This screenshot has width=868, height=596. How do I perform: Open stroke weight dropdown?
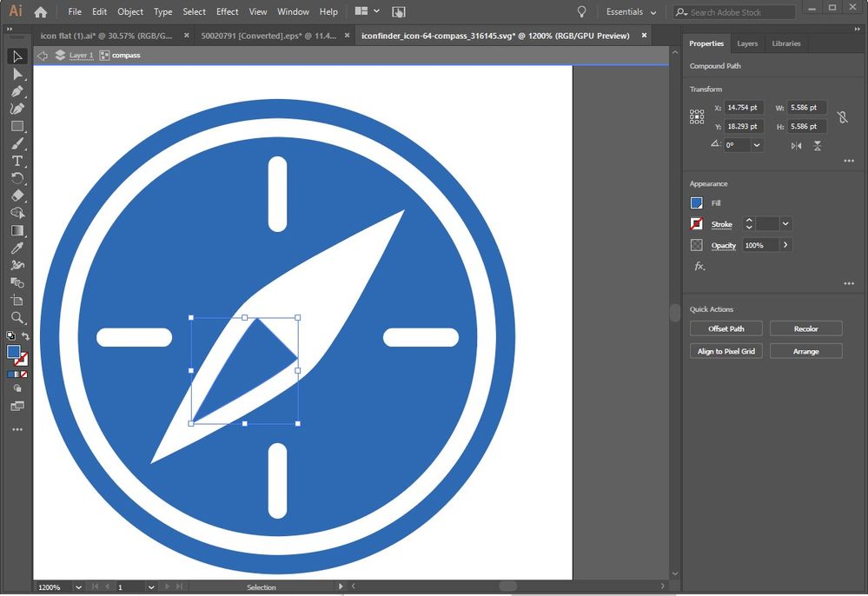[x=785, y=223]
